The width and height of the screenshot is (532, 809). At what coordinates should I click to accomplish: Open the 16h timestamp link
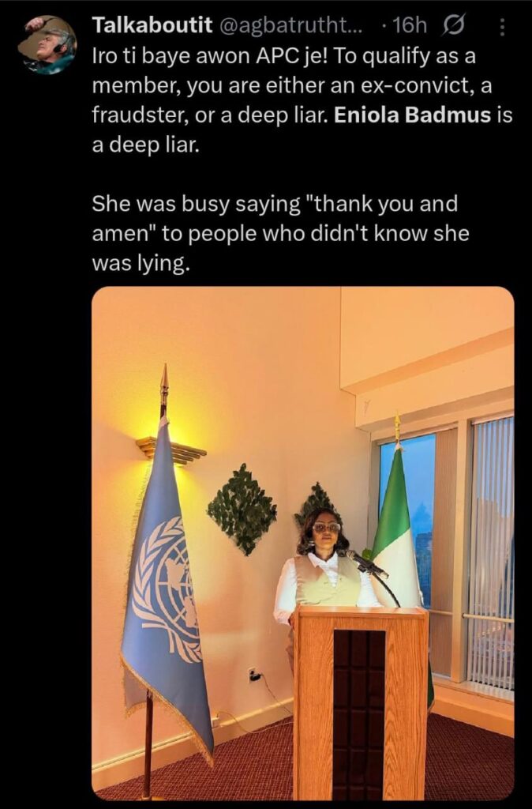pos(410,25)
